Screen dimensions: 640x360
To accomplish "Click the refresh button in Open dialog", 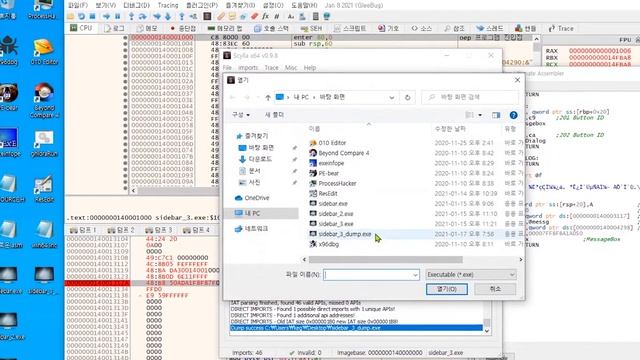I will coord(407,97).
